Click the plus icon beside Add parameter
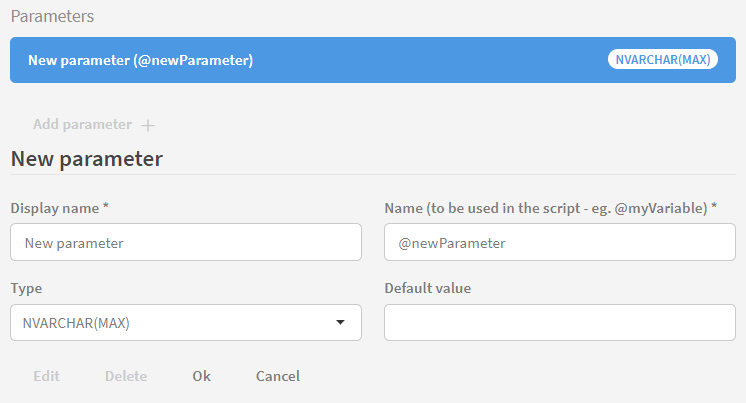 [x=148, y=125]
